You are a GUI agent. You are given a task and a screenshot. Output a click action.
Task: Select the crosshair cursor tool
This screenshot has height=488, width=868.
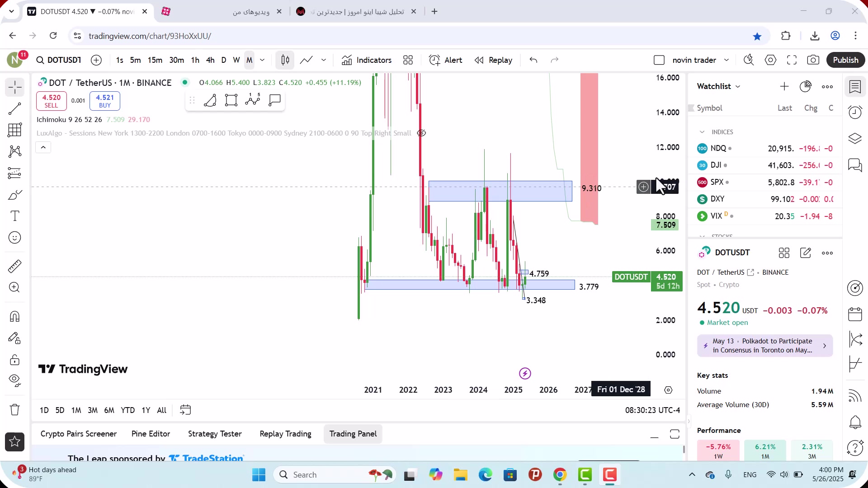[14, 87]
